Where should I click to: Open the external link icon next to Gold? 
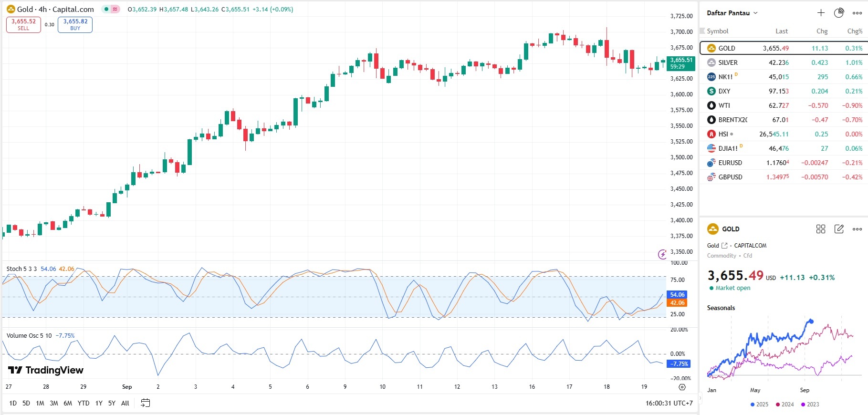(x=724, y=246)
